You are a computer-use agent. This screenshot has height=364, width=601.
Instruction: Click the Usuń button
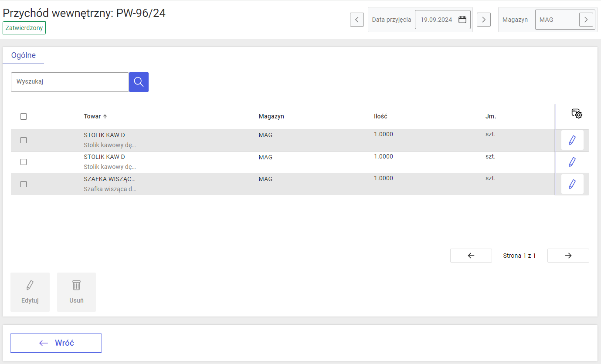(x=76, y=292)
